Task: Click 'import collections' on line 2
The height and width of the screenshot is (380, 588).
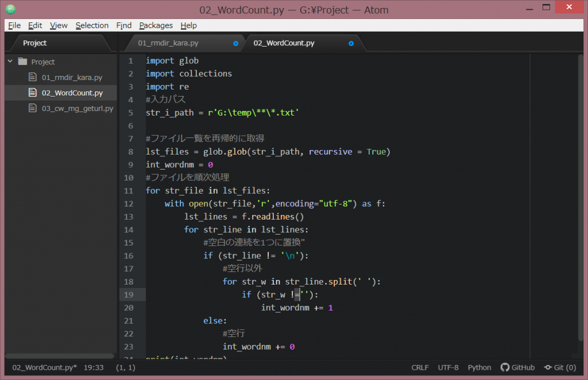Action: [x=188, y=74]
